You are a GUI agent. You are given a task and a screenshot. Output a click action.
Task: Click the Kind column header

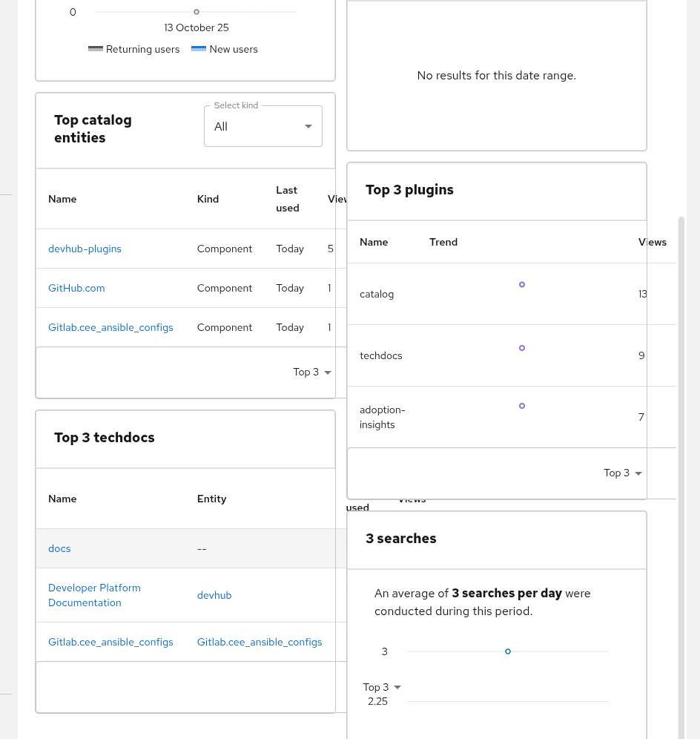pos(208,199)
